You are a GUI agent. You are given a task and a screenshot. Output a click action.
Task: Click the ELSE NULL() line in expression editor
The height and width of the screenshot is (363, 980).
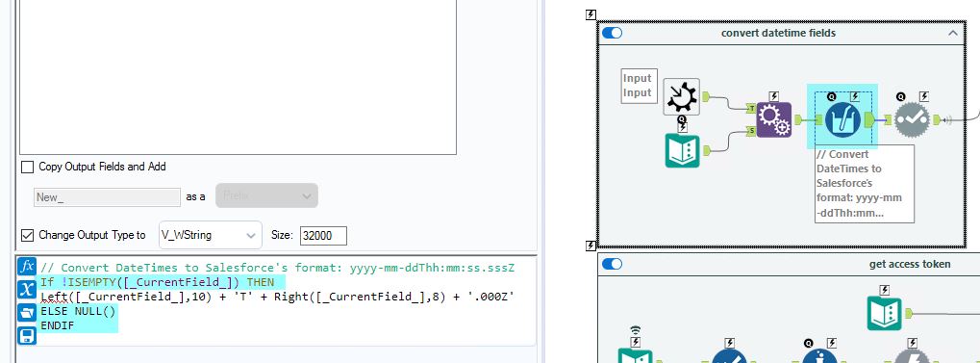78,311
